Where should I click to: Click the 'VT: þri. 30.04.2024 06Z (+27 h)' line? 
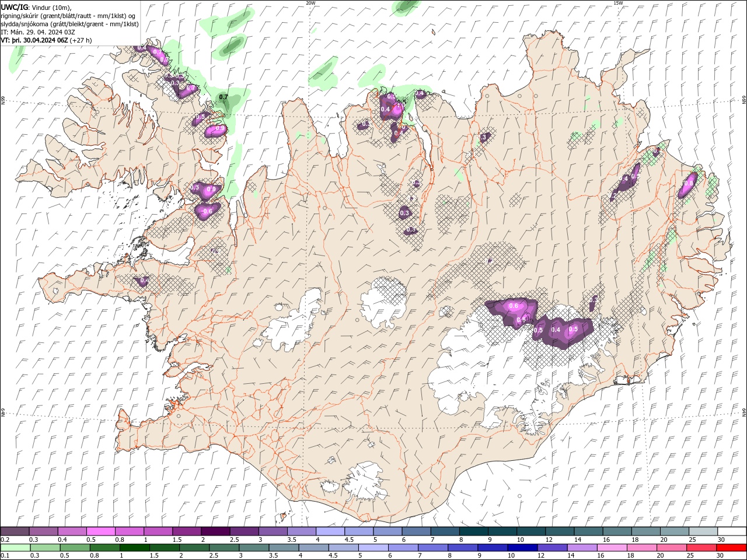coord(47,40)
